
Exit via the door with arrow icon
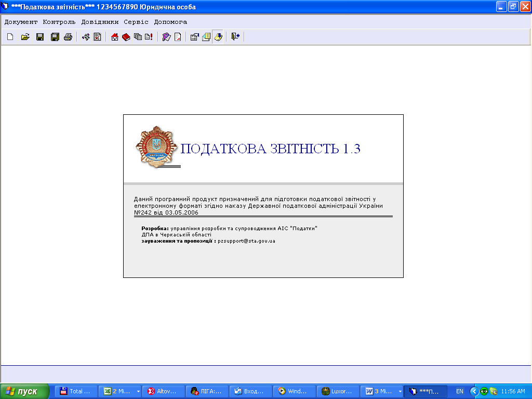click(x=235, y=37)
